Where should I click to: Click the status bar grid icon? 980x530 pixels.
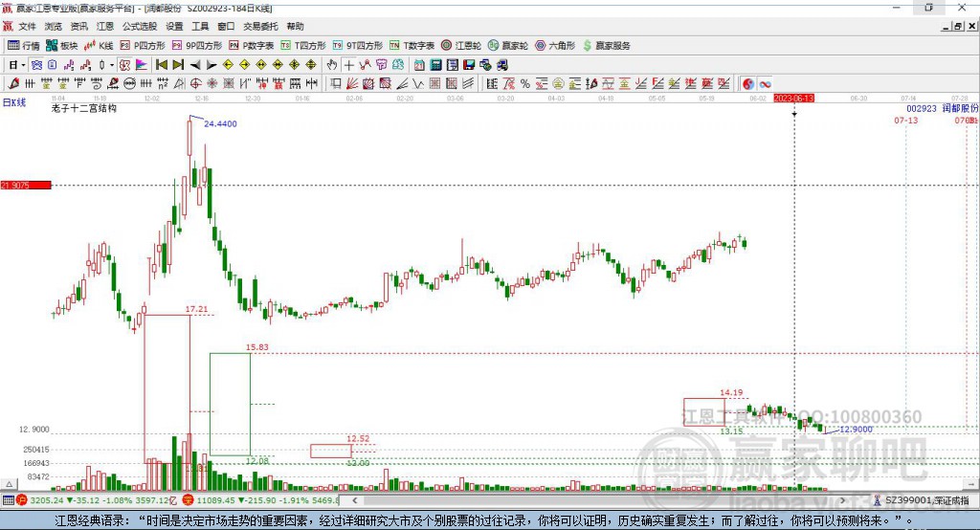coord(8,500)
